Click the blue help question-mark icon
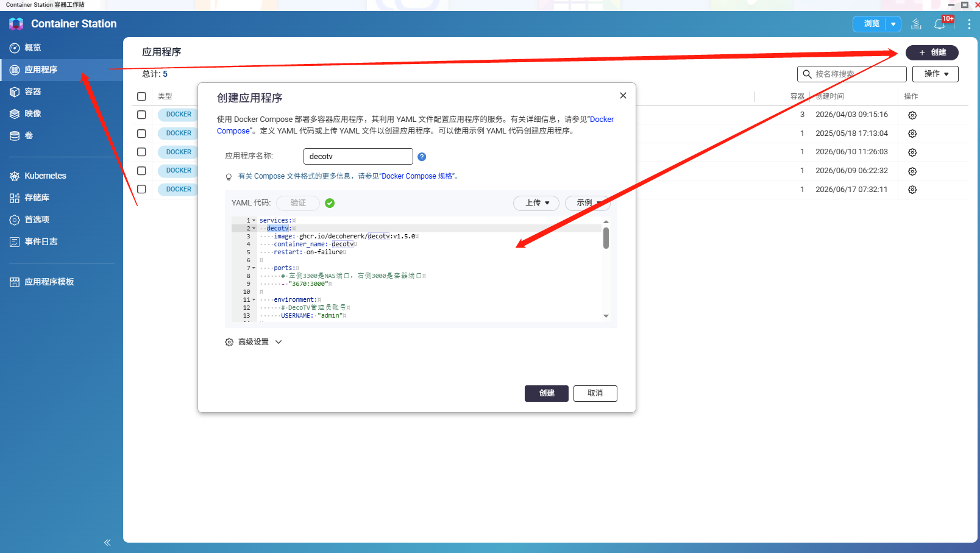Image resolution: width=980 pixels, height=553 pixels. [422, 157]
